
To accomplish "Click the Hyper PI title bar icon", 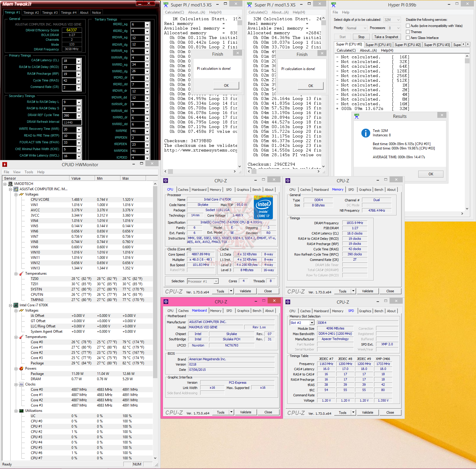I will [x=334, y=5].
